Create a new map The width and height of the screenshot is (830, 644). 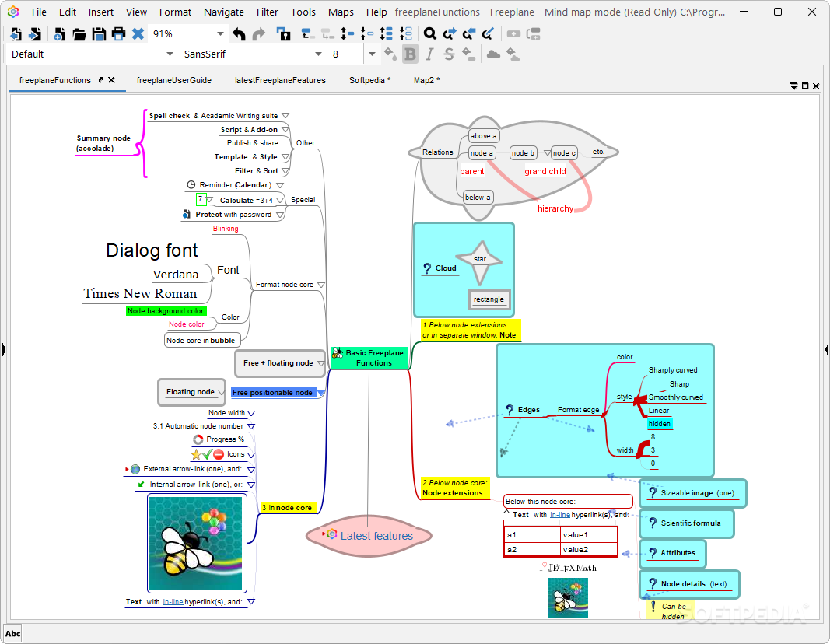[x=59, y=34]
